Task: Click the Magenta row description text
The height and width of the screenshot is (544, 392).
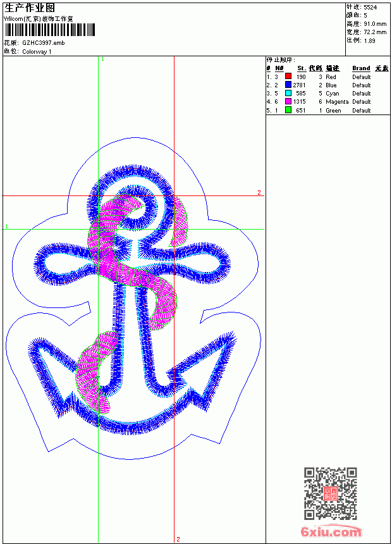Action: pyautogui.click(x=337, y=102)
